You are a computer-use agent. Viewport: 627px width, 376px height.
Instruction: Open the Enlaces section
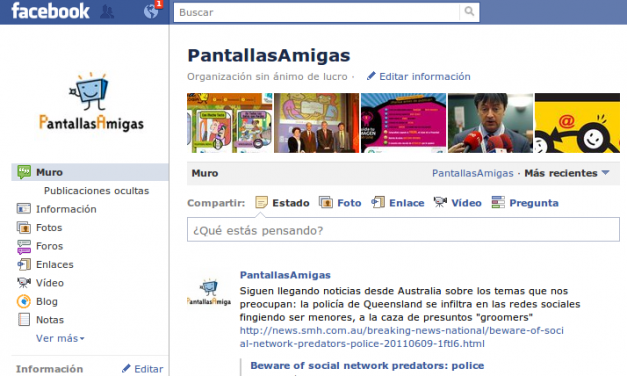[x=55, y=264]
